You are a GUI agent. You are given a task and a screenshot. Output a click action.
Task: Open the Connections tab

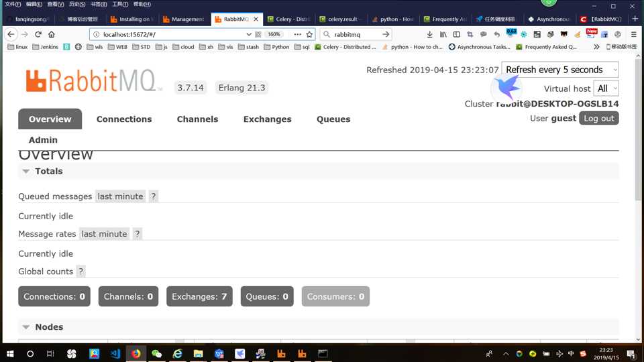point(124,119)
